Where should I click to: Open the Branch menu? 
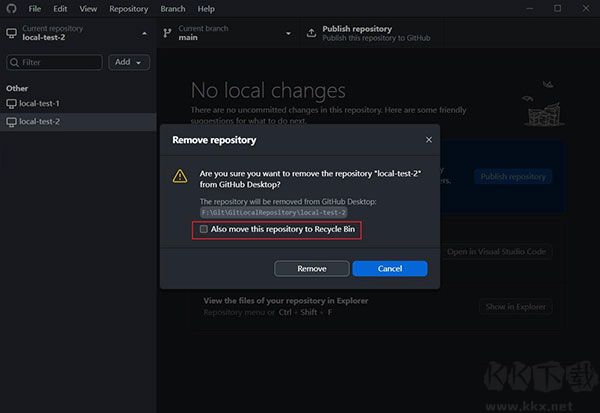(x=173, y=8)
